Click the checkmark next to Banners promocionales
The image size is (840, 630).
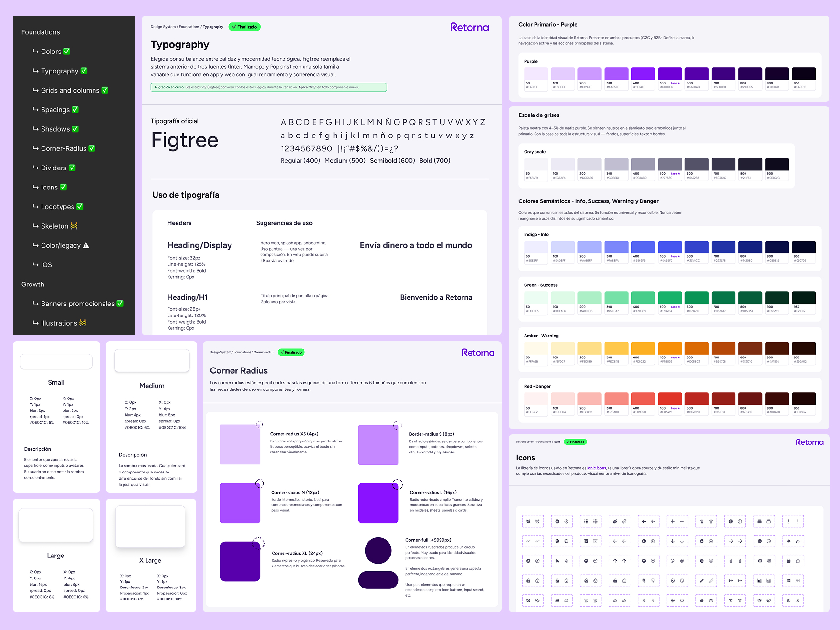(x=120, y=304)
